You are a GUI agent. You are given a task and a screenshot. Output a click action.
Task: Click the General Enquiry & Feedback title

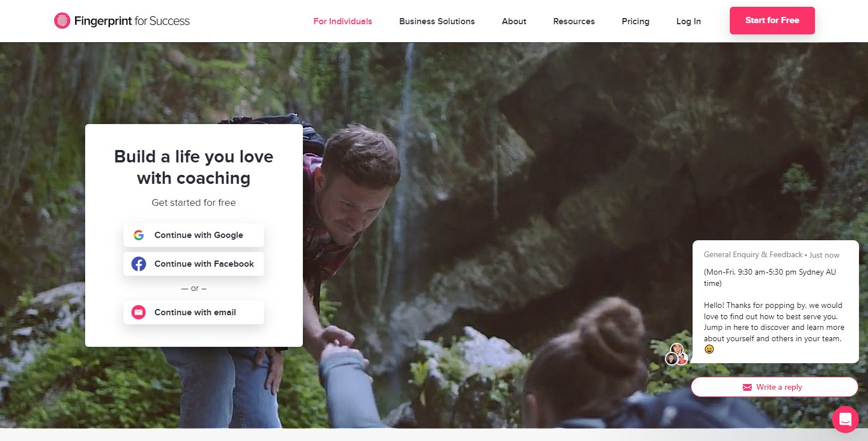[x=752, y=255]
